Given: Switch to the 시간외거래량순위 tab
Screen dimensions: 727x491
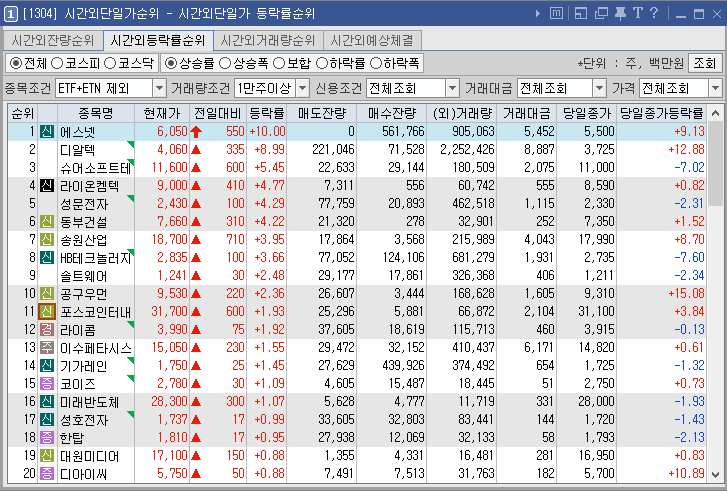Looking at the screenshot, I should [x=268, y=41].
